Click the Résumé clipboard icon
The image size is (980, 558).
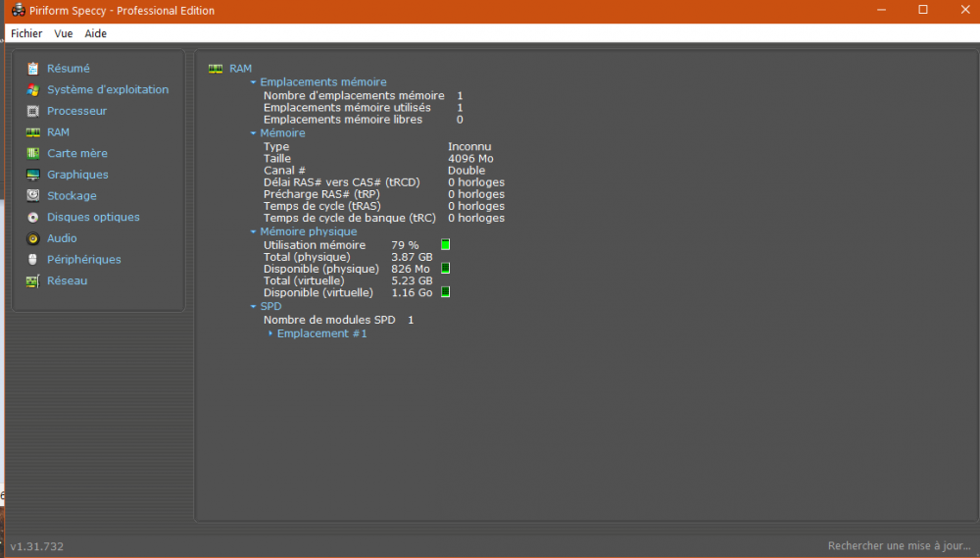33,69
